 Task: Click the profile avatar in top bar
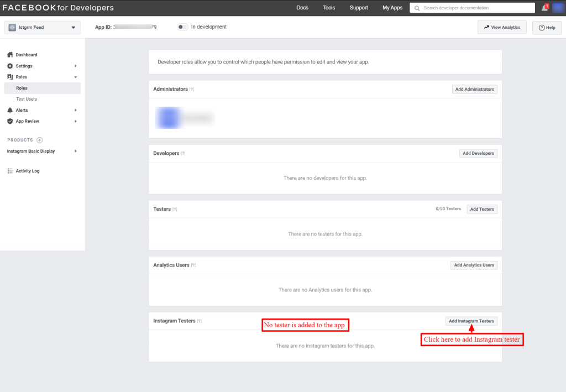(x=558, y=8)
